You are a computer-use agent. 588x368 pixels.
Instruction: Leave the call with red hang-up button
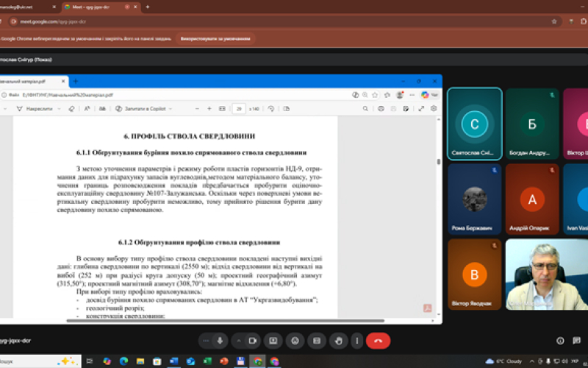(379, 340)
